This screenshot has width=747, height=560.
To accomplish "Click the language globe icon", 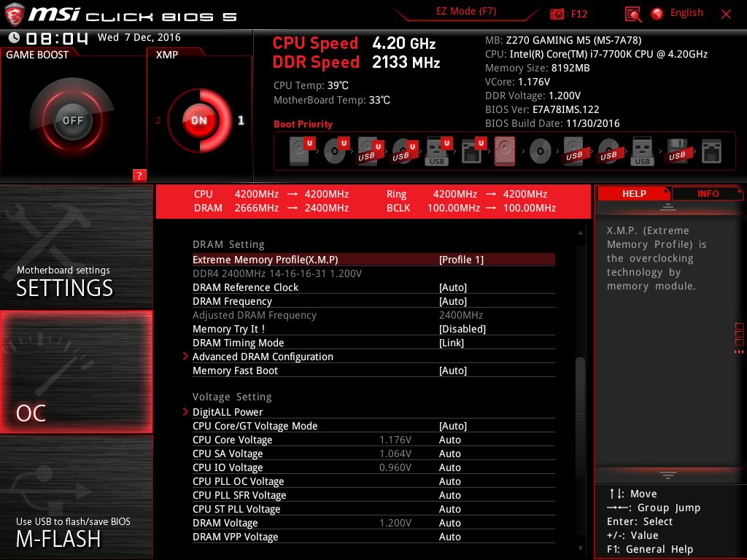I will tap(657, 13).
